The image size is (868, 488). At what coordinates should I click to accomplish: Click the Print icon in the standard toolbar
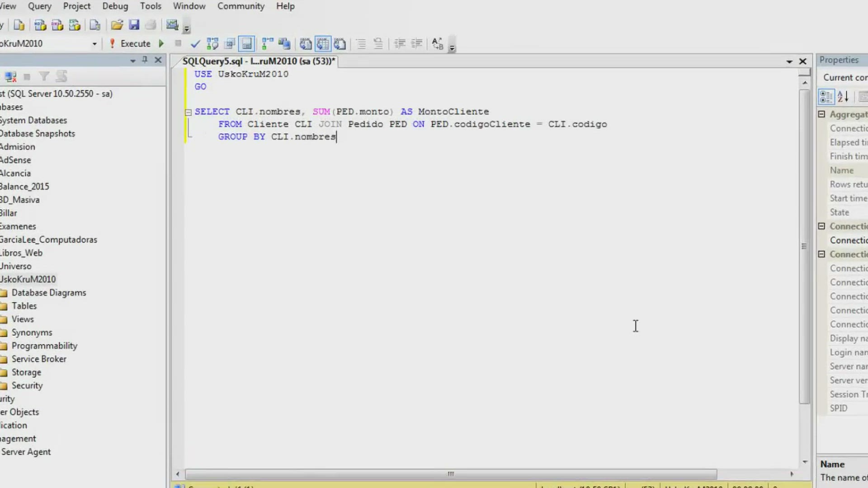[151, 25]
